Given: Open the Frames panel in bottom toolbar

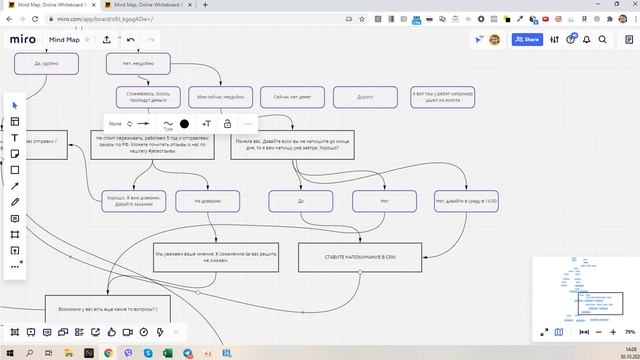Looking at the screenshot, I should pyautogui.click(x=15, y=332).
